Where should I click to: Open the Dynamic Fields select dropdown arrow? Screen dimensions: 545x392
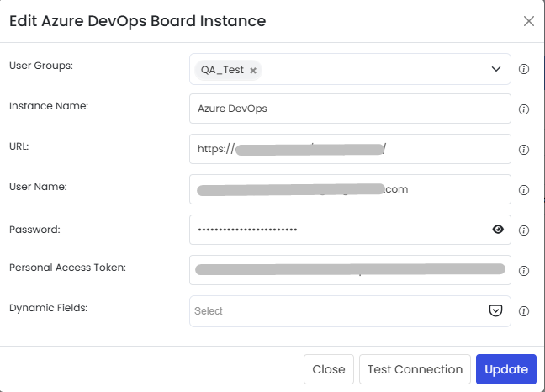pyautogui.click(x=495, y=310)
